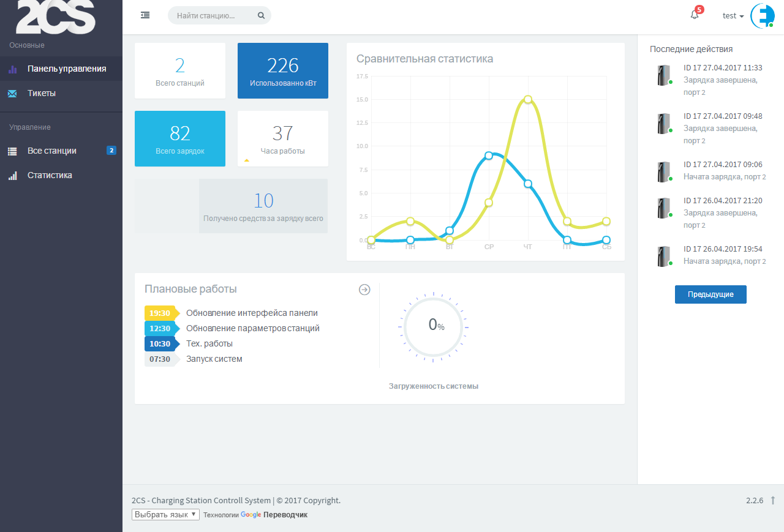This screenshot has height=532, width=784.
Task: Click the list icon beside Все станции
Action: pos(12,151)
